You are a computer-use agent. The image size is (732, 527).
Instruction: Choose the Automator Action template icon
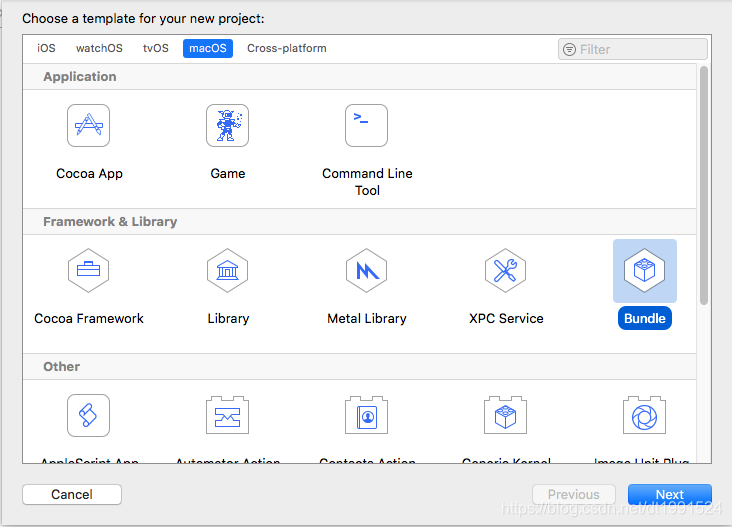point(227,415)
